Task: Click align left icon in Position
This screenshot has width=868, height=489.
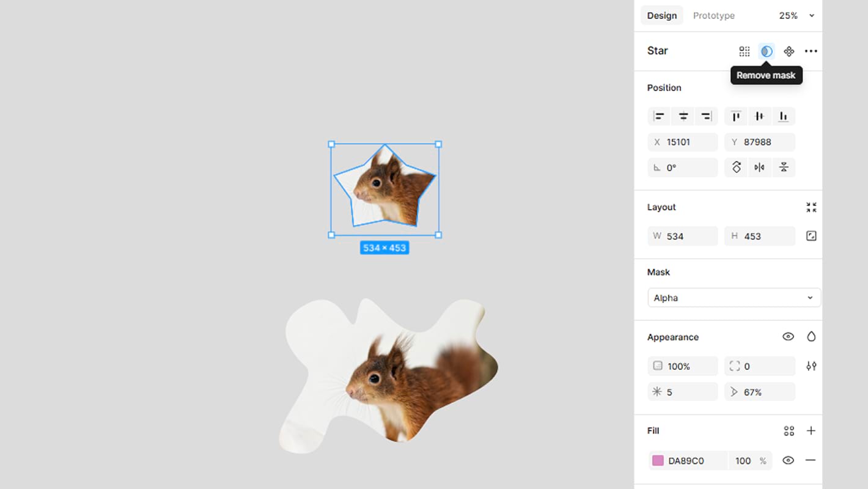Action: point(659,116)
